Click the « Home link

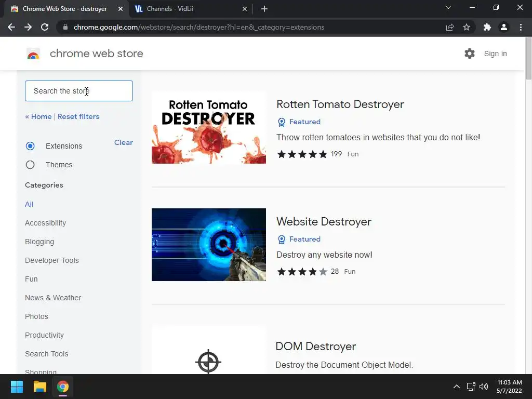(x=38, y=116)
